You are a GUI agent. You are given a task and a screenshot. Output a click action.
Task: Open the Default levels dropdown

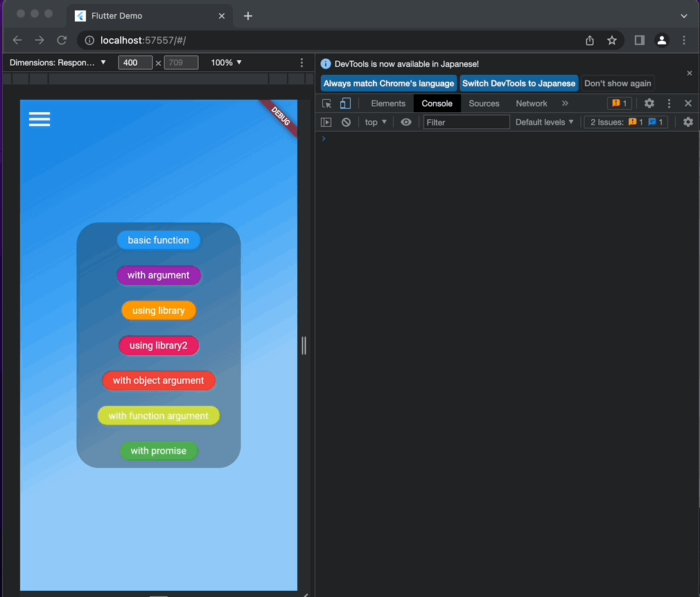pyautogui.click(x=544, y=123)
